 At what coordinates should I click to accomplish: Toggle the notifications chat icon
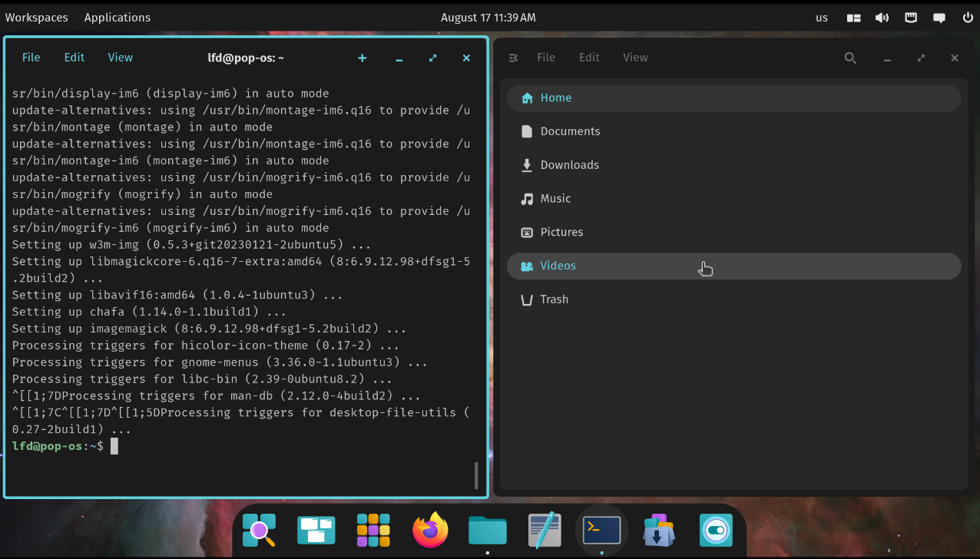[939, 17]
